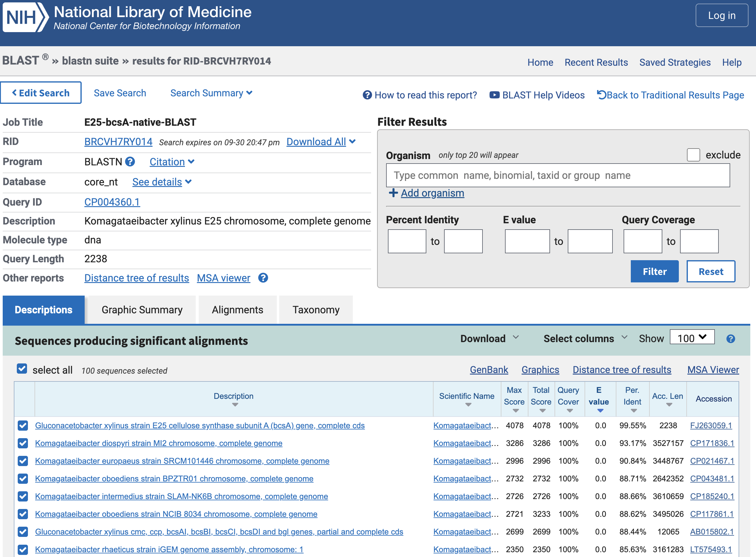Uncheck the FJ263059.1 row checkbox
The width and height of the screenshot is (756, 557).
[23, 426]
